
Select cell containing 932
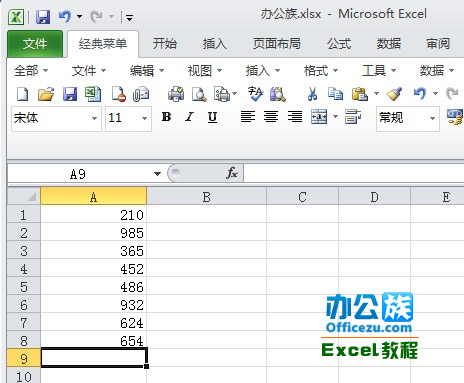[x=93, y=305]
